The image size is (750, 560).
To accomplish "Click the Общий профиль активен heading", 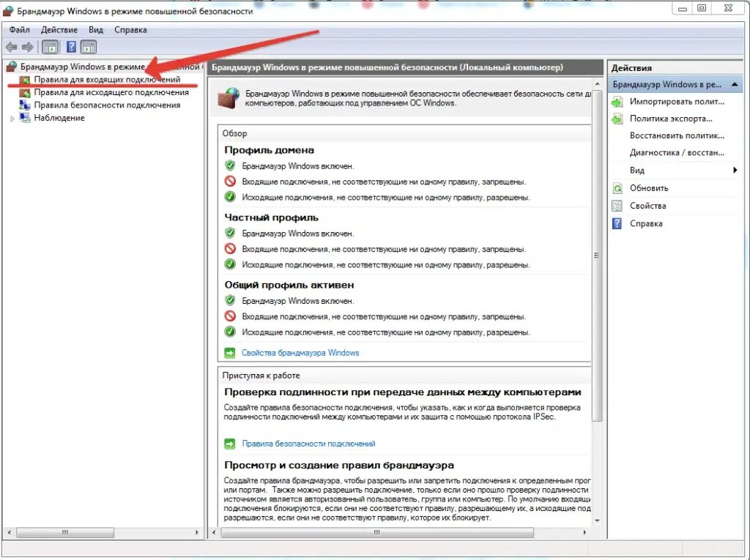I will pyautogui.click(x=289, y=285).
